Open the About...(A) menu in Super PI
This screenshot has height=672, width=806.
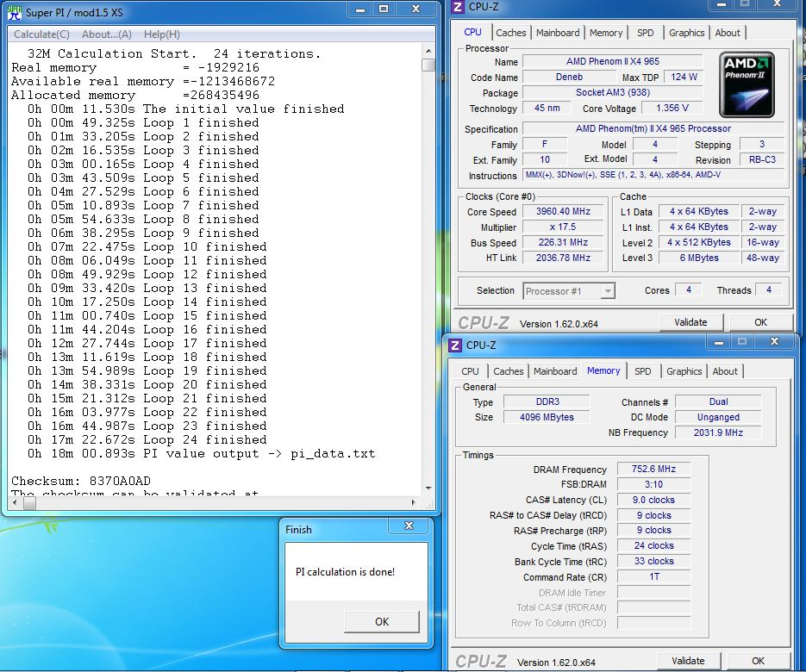point(106,34)
